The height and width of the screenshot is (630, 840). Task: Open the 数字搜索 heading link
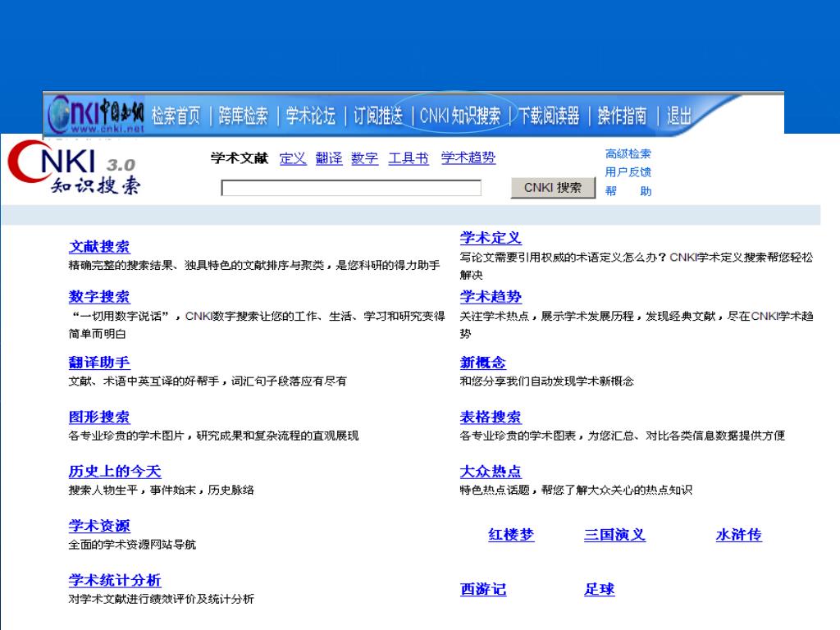pos(99,296)
